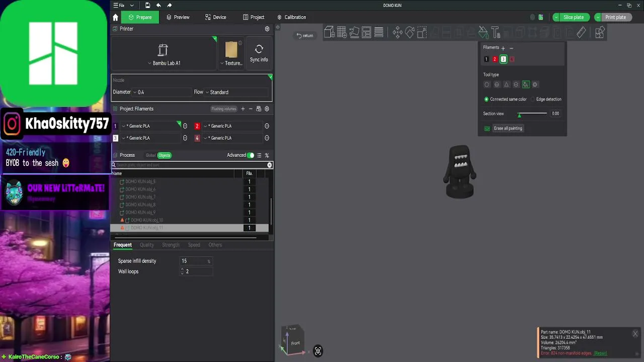Click the Add cube/primitive toolbar icon
644x362 pixels.
330,33
